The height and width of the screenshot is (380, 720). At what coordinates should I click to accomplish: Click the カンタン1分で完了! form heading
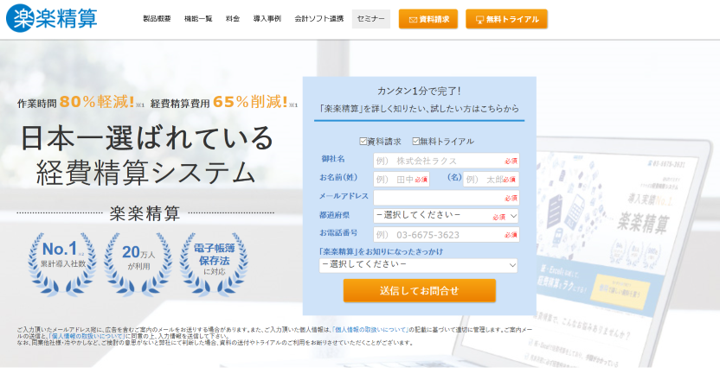pos(419,91)
